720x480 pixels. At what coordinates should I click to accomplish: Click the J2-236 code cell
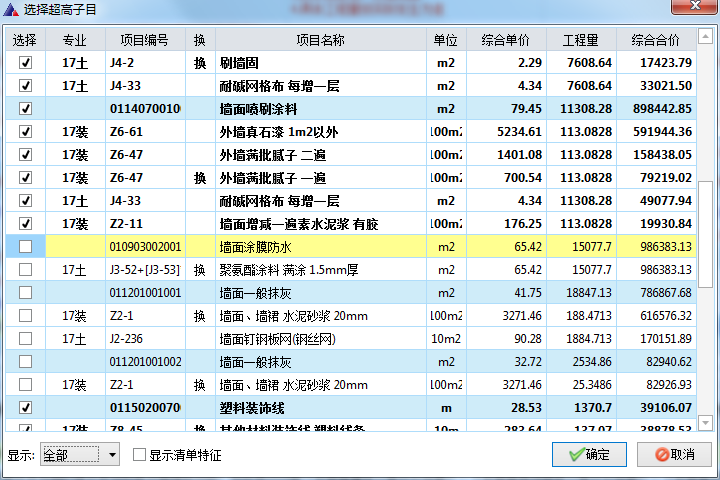(x=145, y=339)
